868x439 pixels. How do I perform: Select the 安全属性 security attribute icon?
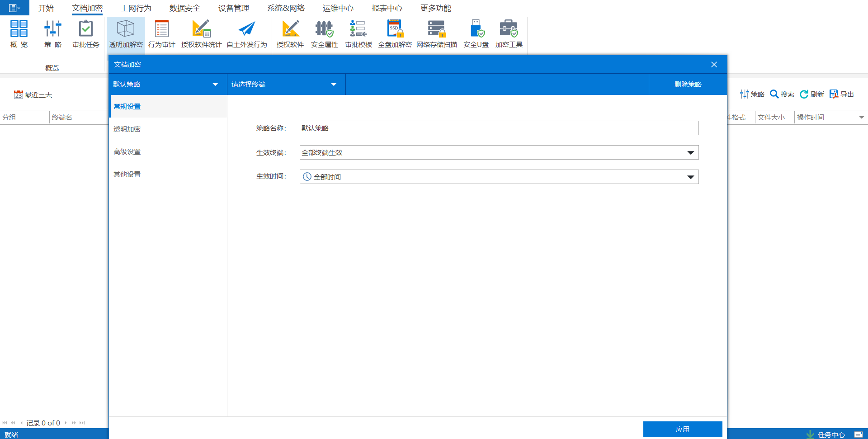tap(324, 29)
